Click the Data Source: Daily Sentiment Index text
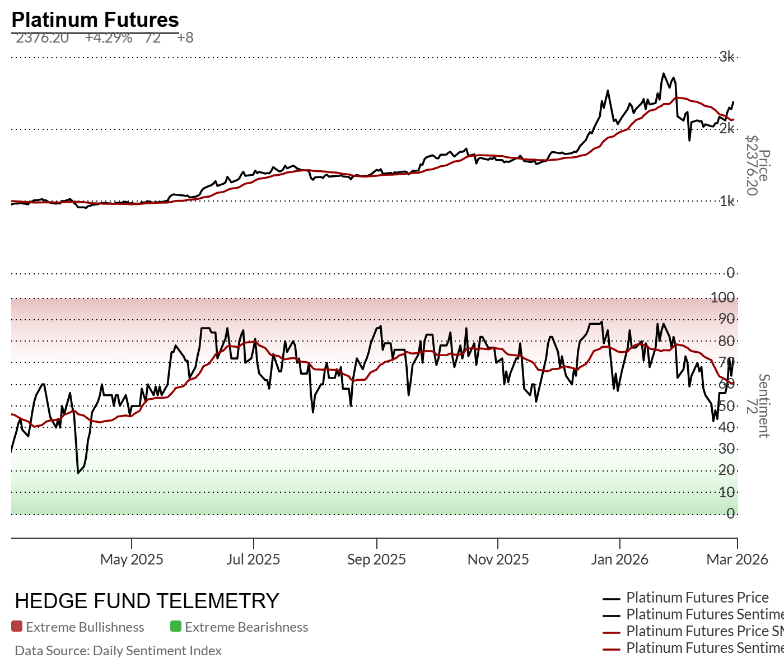784x672 pixels. [x=118, y=651]
